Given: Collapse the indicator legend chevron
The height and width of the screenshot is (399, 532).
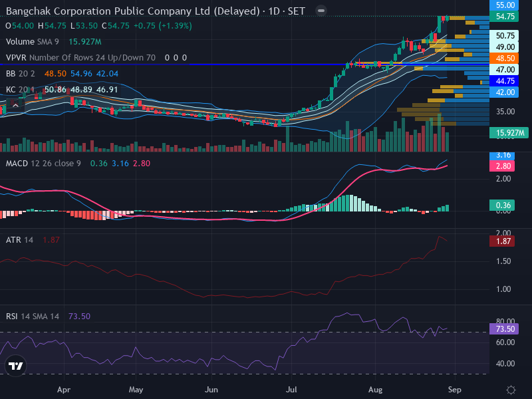Looking at the screenshot, I should tap(15, 106).
